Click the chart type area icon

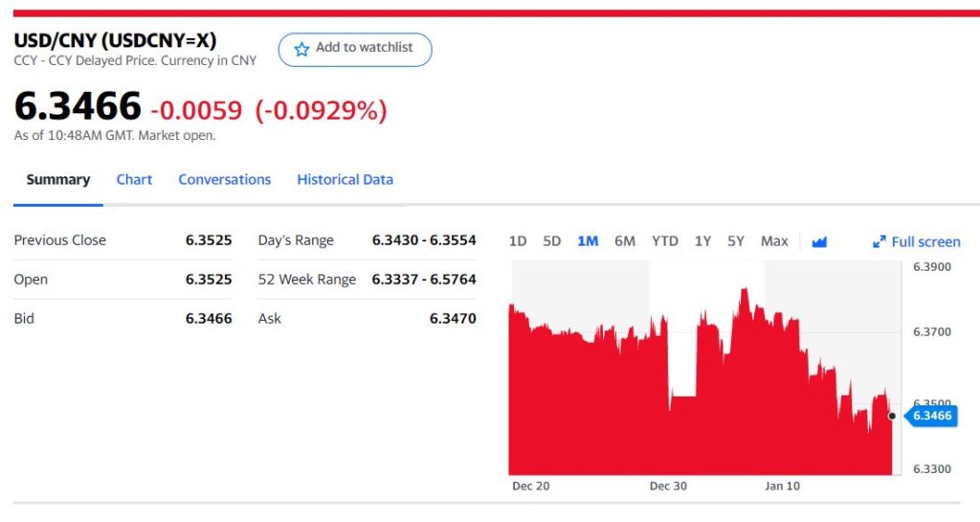click(x=819, y=241)
